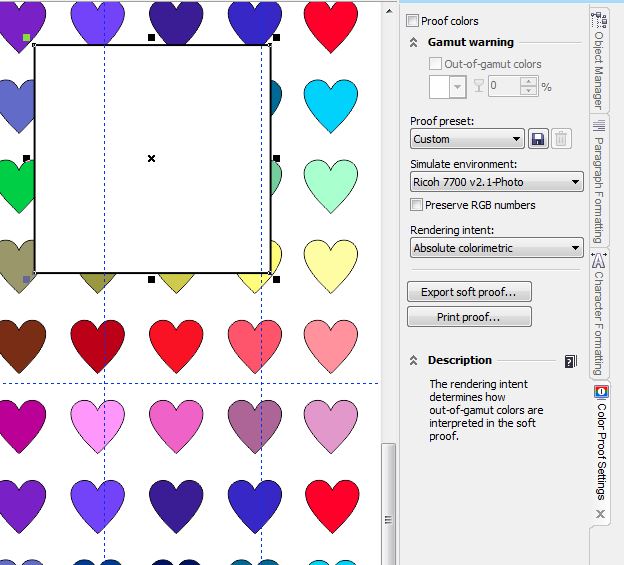Viewport: 624px width, 565px height.
Task: Click the delete proof preset trash icon
Action: pos(561,139)
